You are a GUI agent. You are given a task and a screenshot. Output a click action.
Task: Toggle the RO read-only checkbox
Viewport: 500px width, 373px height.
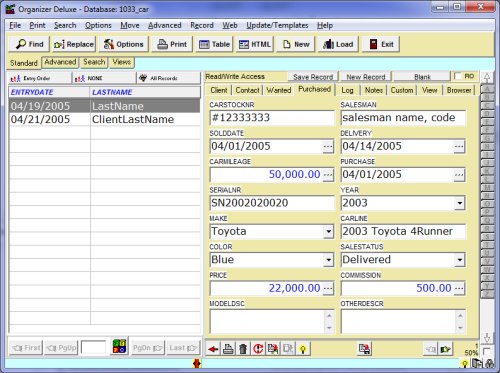click(x=458, y=76)
